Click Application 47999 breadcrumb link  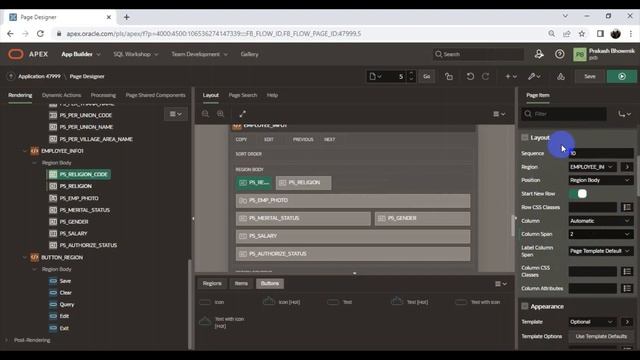39,76
